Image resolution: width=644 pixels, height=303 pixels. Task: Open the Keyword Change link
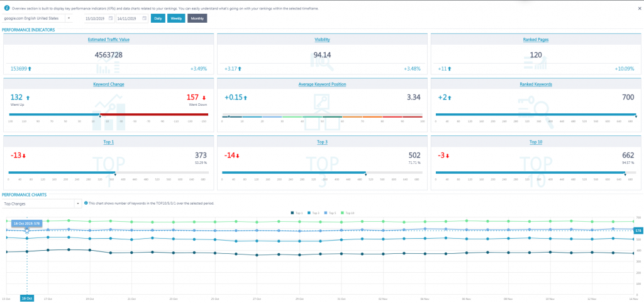(x=109, y=84)
